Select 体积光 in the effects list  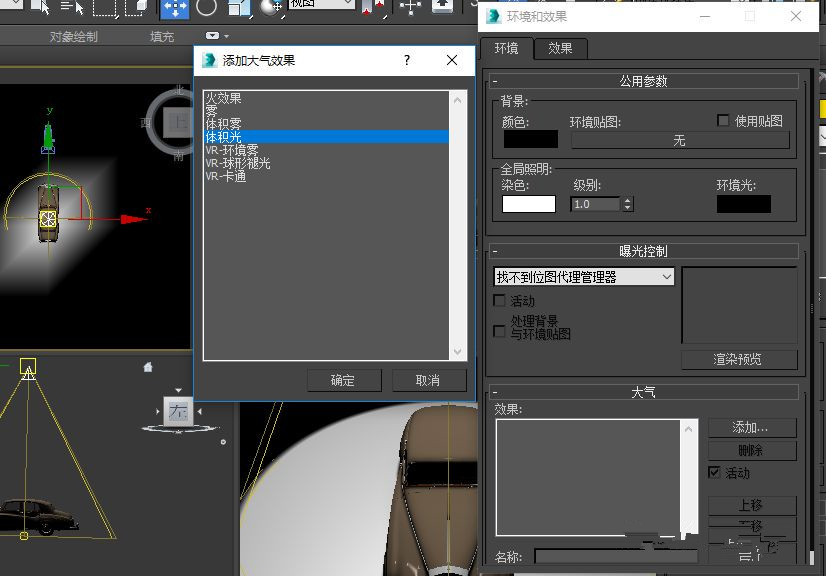[x=327, y=137]
